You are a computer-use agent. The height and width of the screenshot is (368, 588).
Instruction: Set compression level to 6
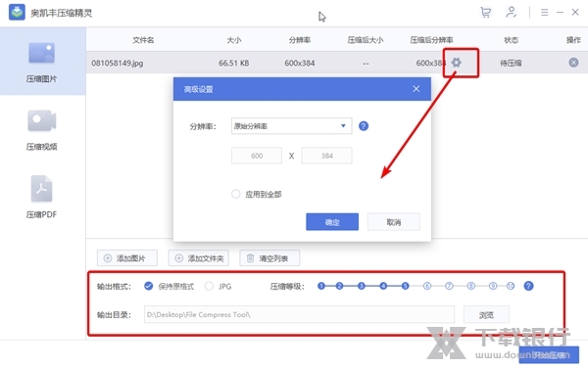pos(426,286)
